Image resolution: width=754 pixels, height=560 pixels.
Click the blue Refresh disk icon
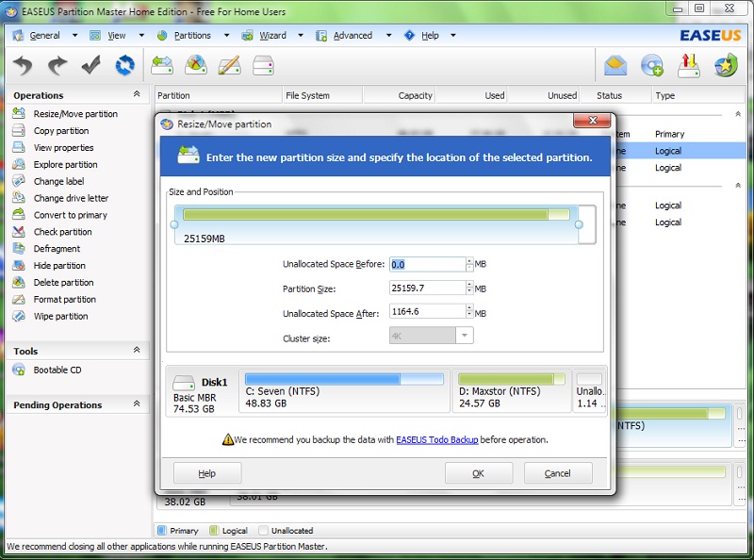coord(125,65)
